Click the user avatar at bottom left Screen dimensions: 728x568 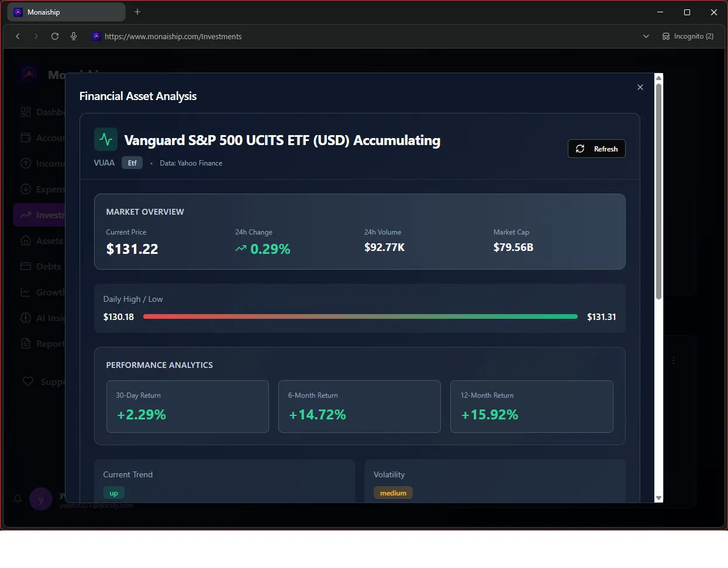[x=41, y=499]
